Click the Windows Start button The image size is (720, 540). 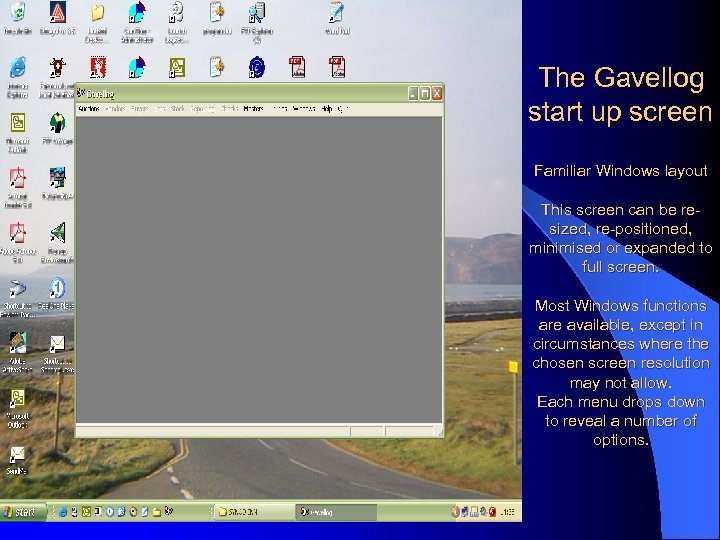pos(23,512)
